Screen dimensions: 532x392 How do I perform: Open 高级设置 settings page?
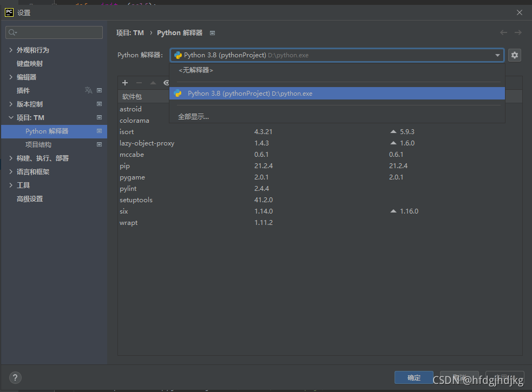point(30,199)
